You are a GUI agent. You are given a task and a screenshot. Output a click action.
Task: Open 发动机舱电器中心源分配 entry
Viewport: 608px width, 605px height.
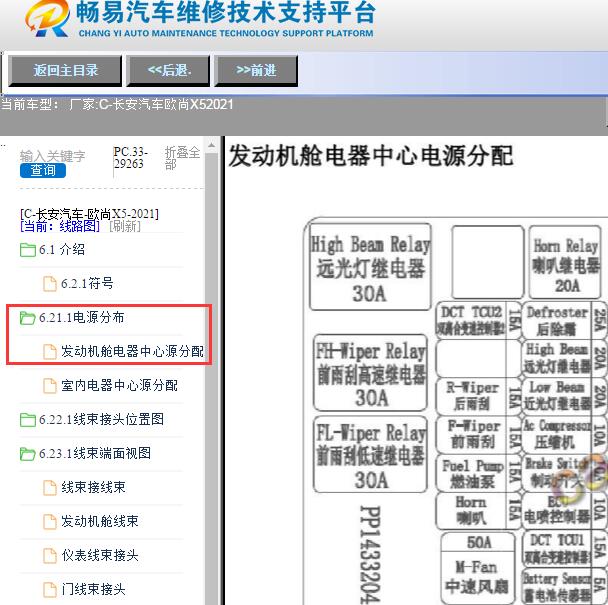(x=132, y=351)
